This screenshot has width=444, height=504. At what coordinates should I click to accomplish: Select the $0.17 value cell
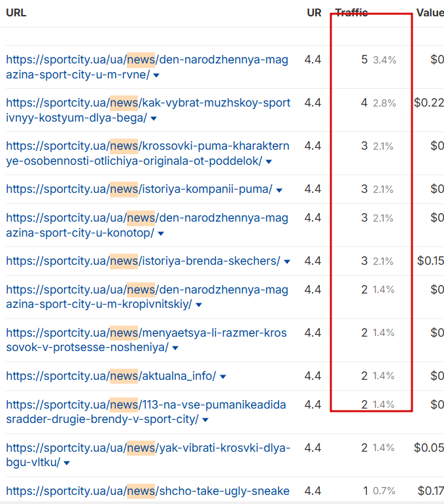click(x=431, y=491)
